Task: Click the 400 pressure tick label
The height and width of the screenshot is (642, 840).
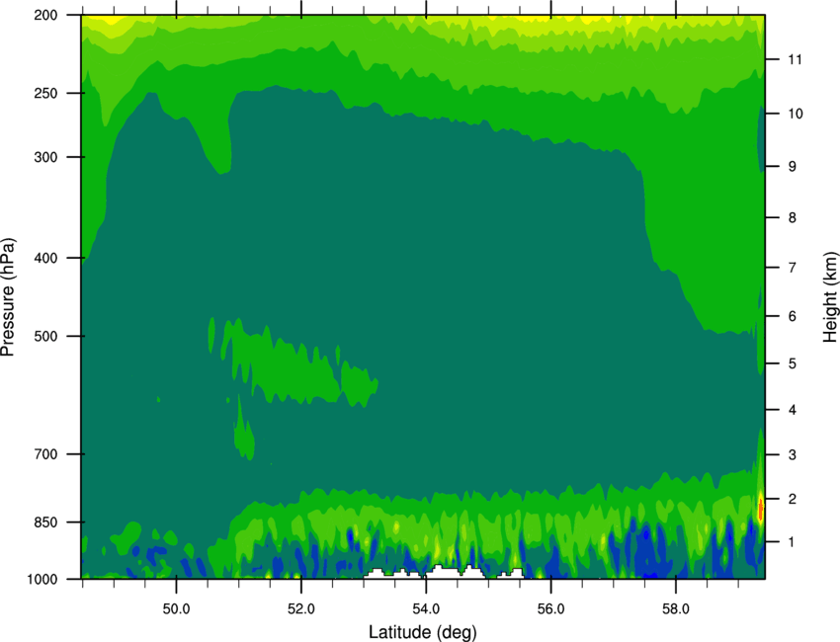Action: point(45,258)
